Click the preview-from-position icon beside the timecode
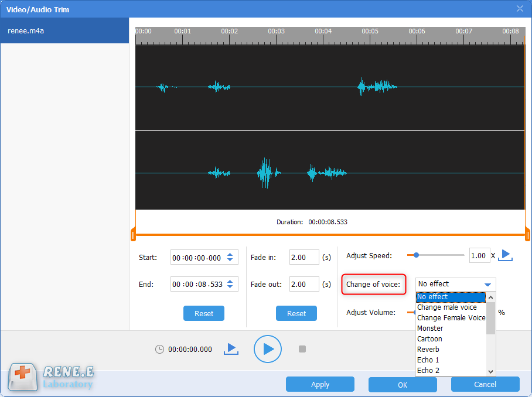The image size is (532, 397). (231, 349)
